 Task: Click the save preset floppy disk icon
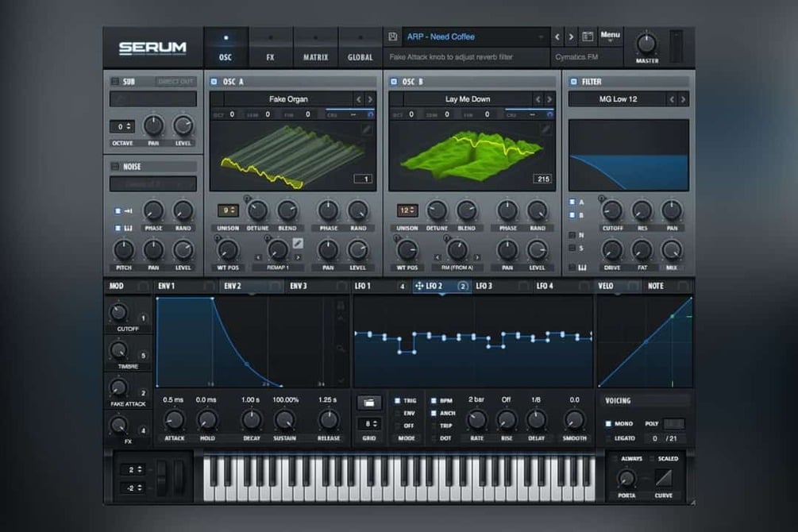click(393, 37)
